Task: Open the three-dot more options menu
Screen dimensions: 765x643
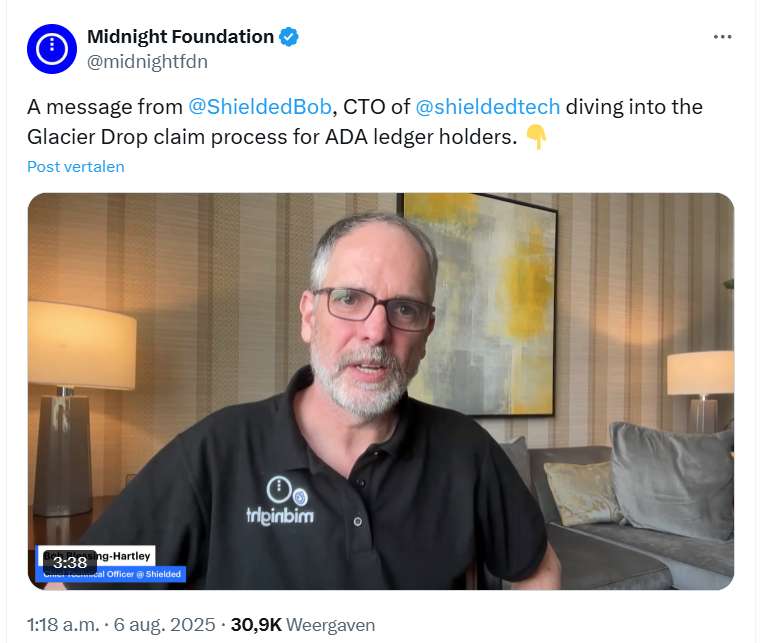Action: click(x=722, y=37)
